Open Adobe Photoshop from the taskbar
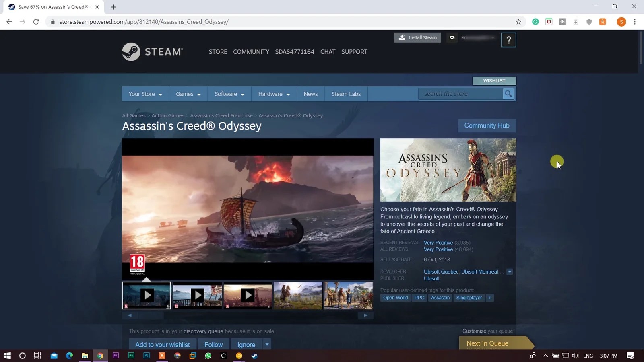Image resolution: width=644 pixels, height=362 pixels. 147,356
